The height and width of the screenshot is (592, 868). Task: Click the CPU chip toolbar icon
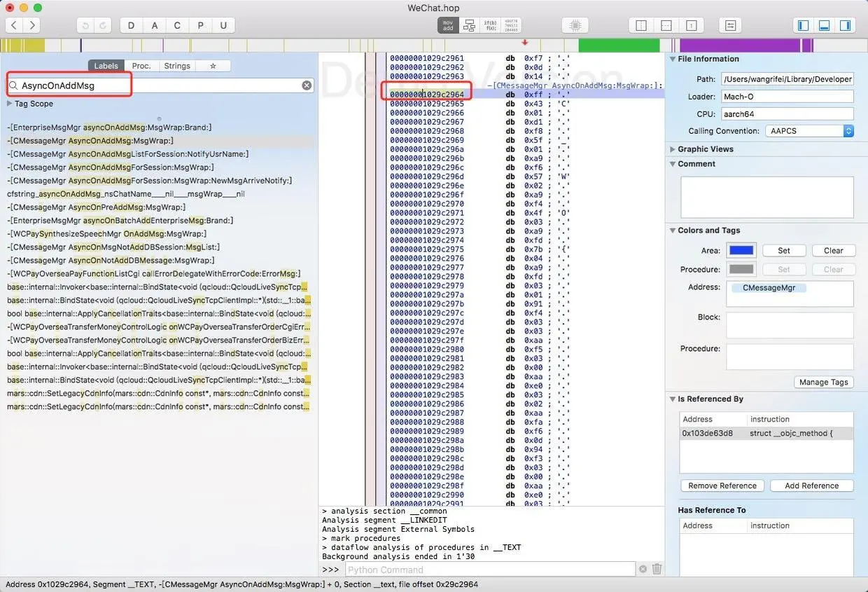[575, 25]
